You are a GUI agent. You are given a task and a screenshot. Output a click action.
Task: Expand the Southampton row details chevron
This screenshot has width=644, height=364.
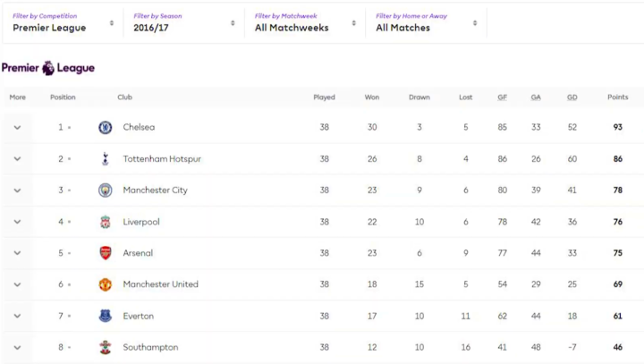tap(17, 347)
